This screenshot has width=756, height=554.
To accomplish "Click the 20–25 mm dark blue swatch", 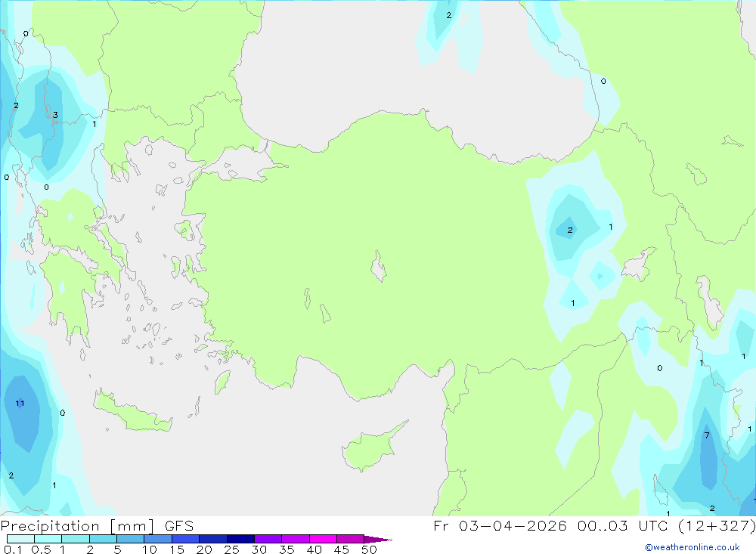I will [x=212, y=539].
